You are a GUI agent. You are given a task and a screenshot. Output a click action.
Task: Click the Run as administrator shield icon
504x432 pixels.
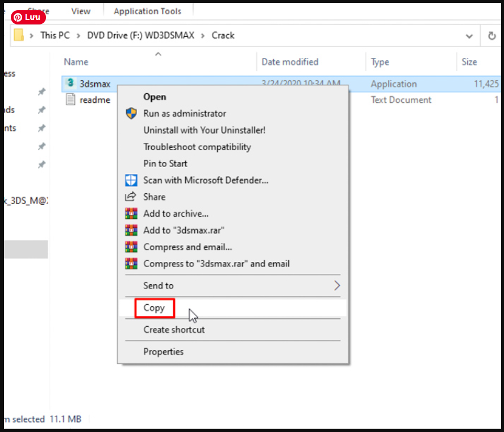131,114
